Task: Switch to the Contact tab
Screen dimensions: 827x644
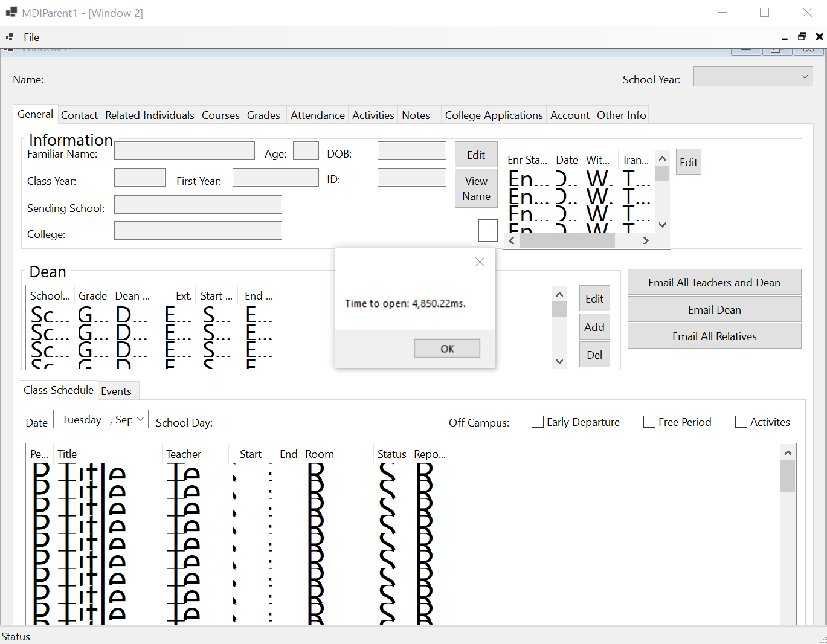Action: click(x=79, y=115)
